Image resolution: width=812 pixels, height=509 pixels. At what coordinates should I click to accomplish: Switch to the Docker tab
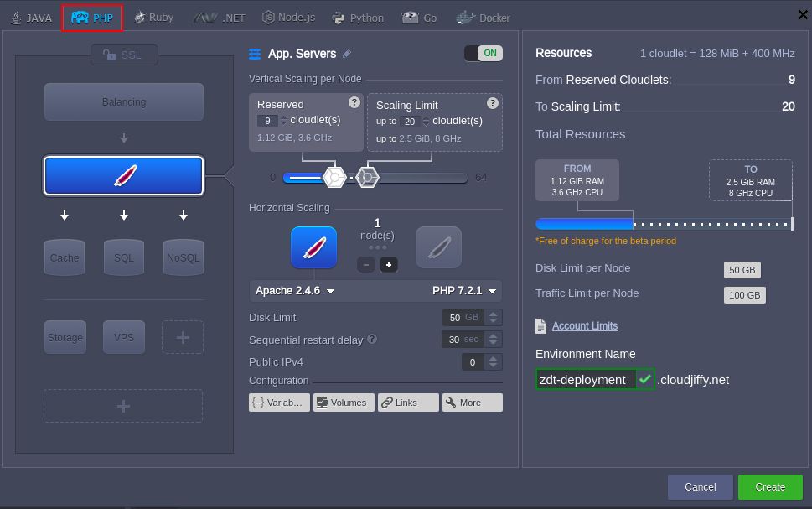pyautogui.click(x=483, y=18)
